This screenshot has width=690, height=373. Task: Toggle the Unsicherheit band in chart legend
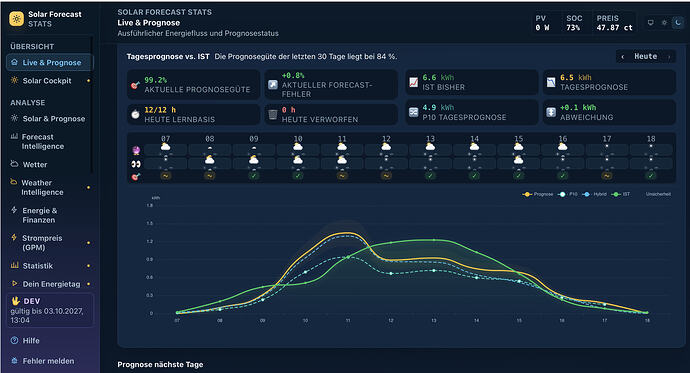click(658, 194)
